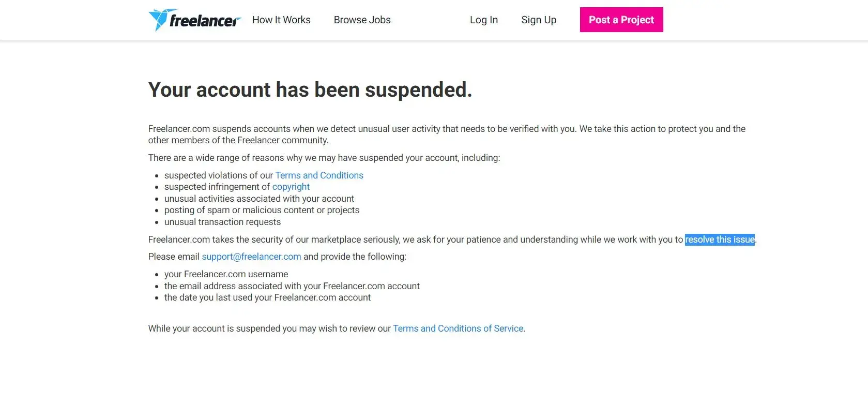Open the How It Works page

point(281,20)
